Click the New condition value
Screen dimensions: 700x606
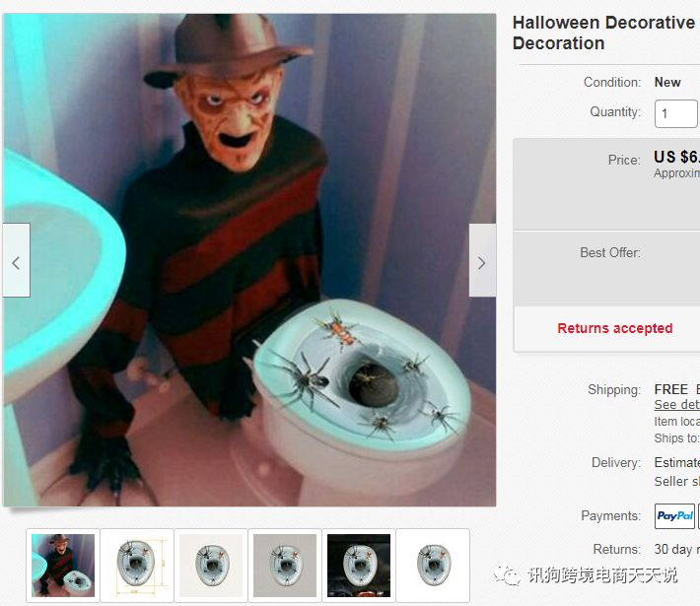(667, 82)
